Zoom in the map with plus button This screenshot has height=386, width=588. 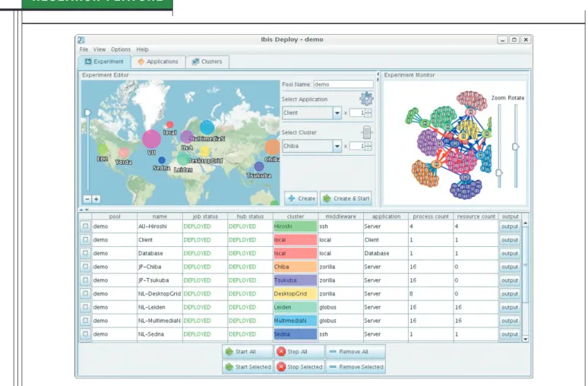pos(96,199)
